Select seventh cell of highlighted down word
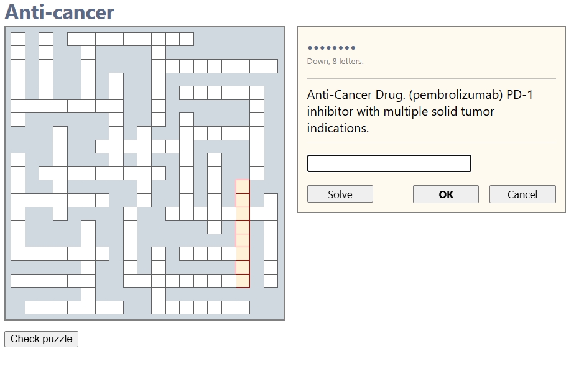This screenshot has width=584, height=392. 243,267
